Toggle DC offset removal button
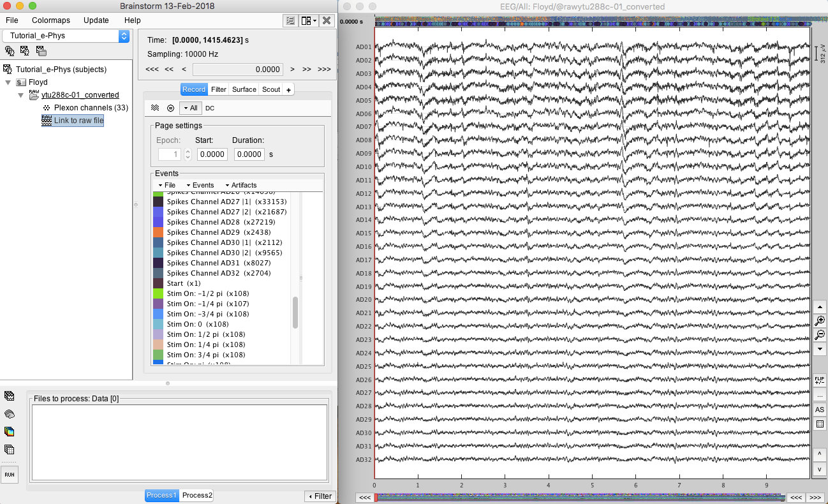828x504 pixels. (x=210, y=108)
